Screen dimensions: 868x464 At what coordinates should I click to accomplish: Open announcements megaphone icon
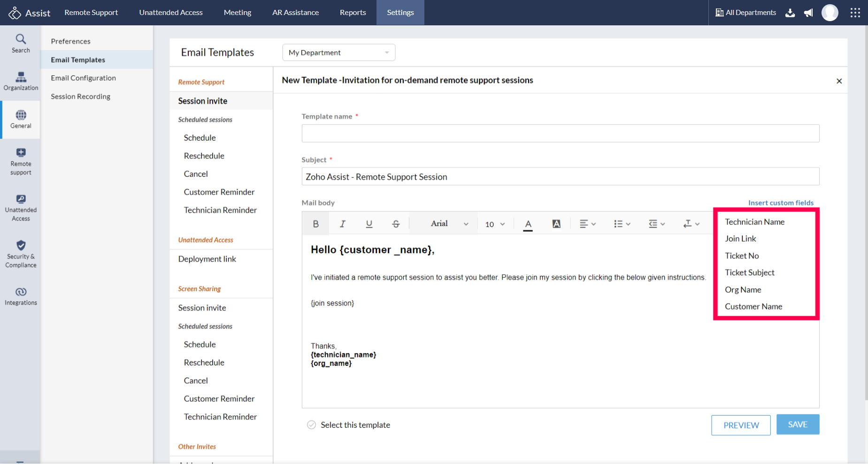[x=808, y=13]
